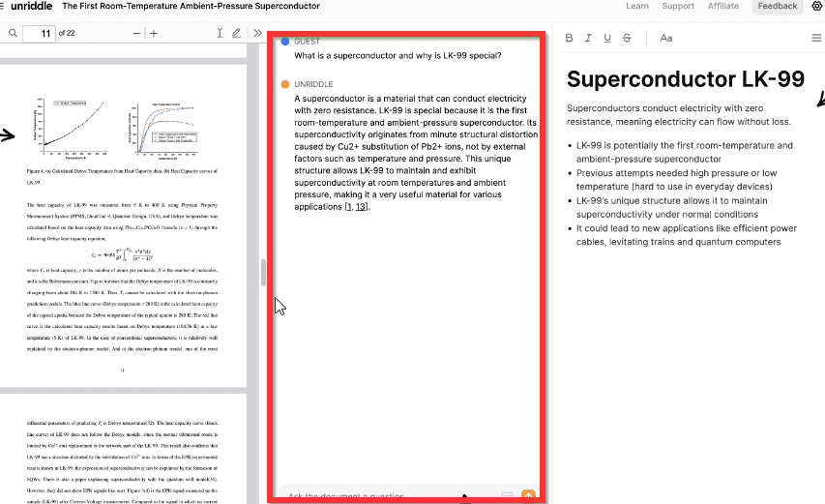
Task: Toggle bold formatting in notes editor
Action: point(569,38)
